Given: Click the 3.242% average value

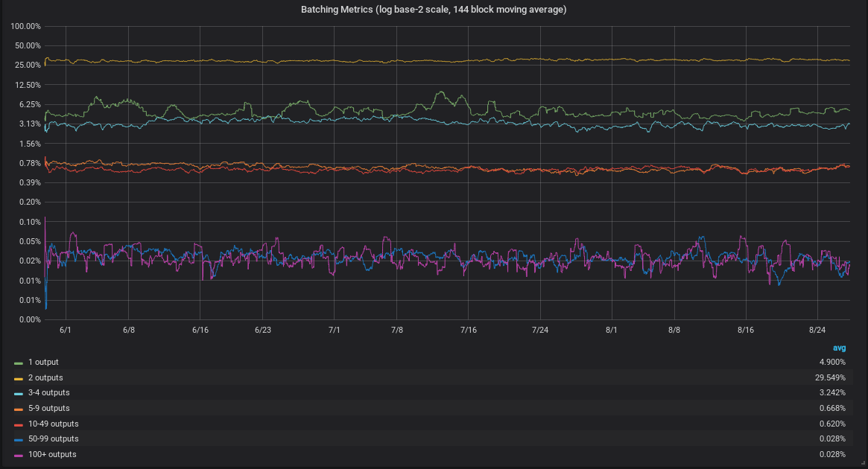Looking at the screenshot, I should 832,392.
